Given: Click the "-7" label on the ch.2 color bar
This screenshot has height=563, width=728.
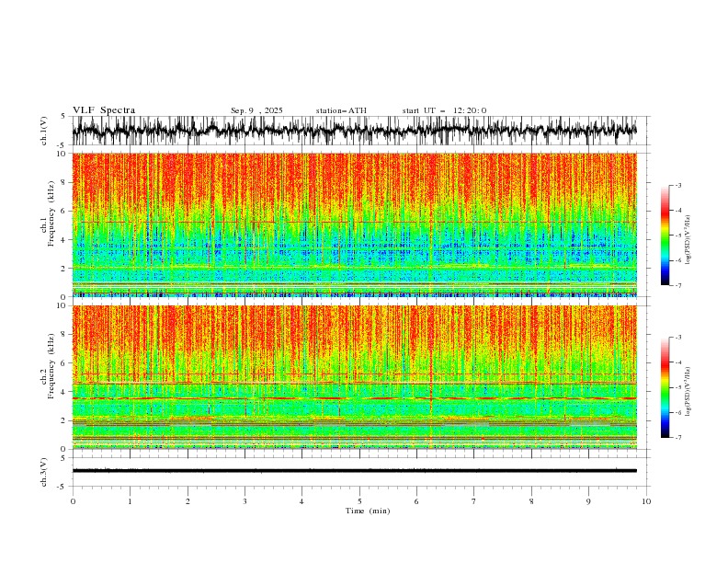Looking at the screenshot, I should (678, 437).
